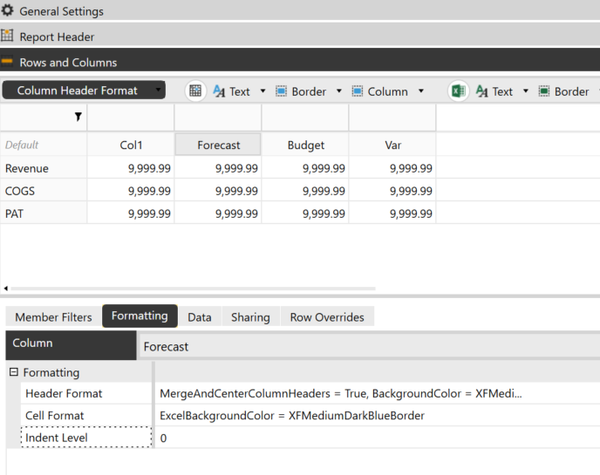Select the Budget column header
This screenshot has height=475, width=600.
305,145
